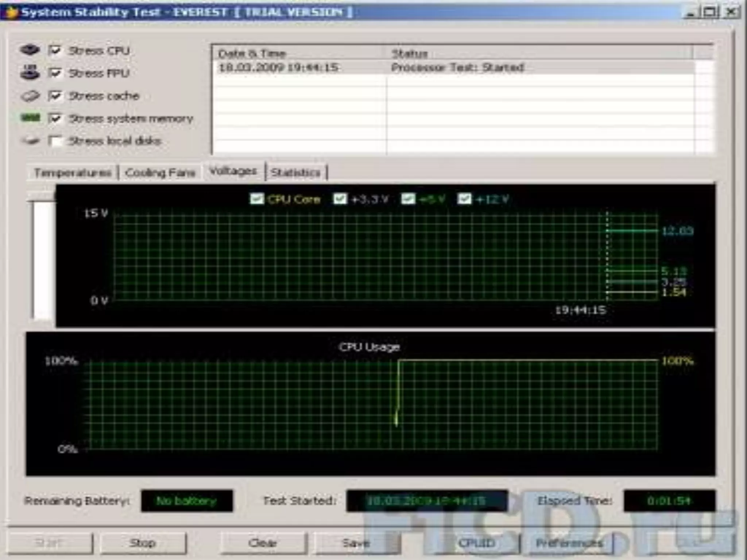
Task: Click the hard disk icon beside local disks
Action: (30, 141)
